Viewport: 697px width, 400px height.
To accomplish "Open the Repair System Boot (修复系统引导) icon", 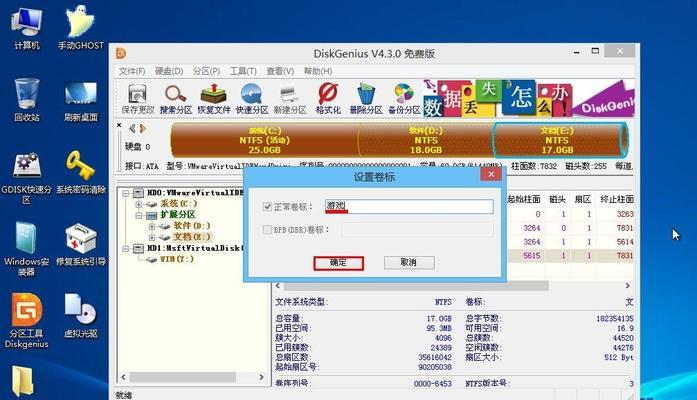I will [80, 244].
